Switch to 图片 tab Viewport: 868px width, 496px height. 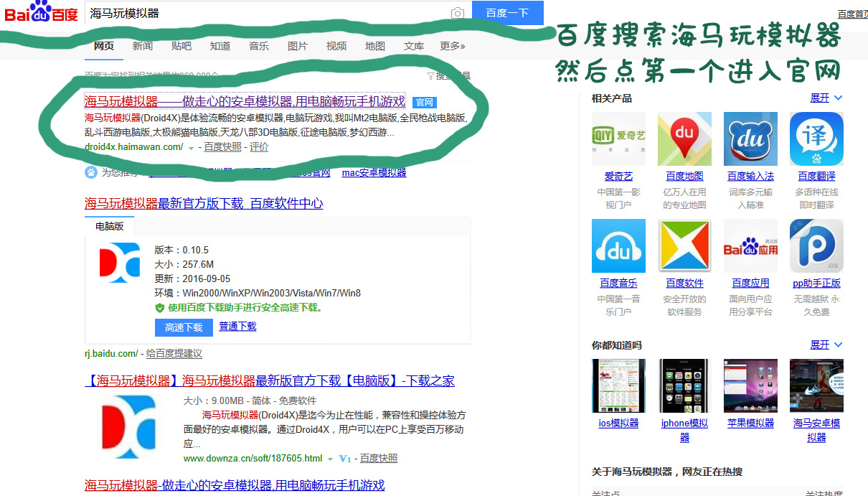tap(298, 46)
